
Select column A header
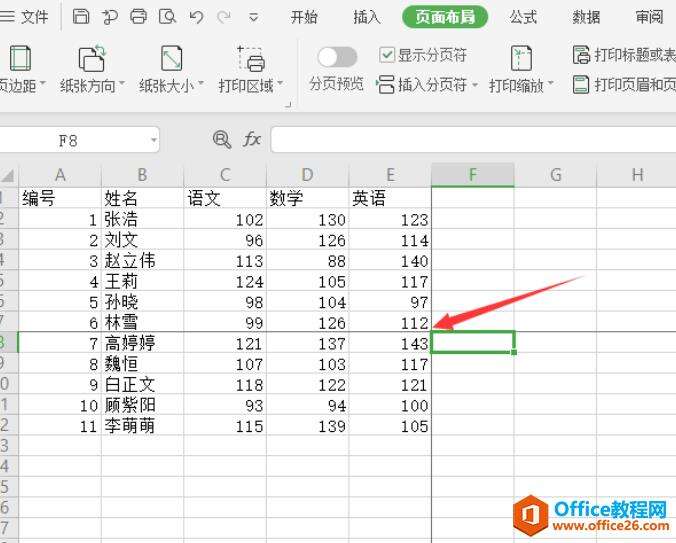[x=60, y=175]
